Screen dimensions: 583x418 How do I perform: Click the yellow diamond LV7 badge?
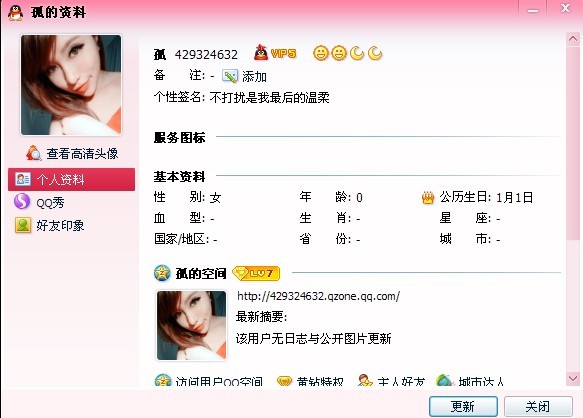pos(256,273)
